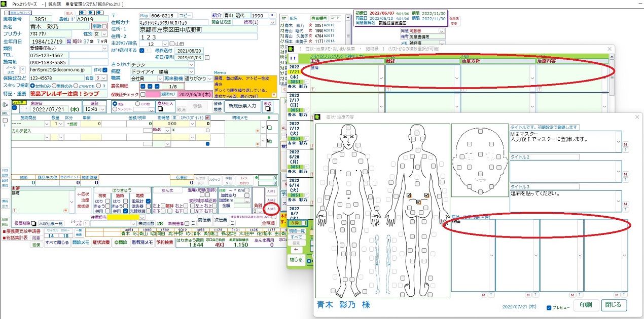Select the 女性のみ staff radio button
644x319 pixels.
point(33,86)
